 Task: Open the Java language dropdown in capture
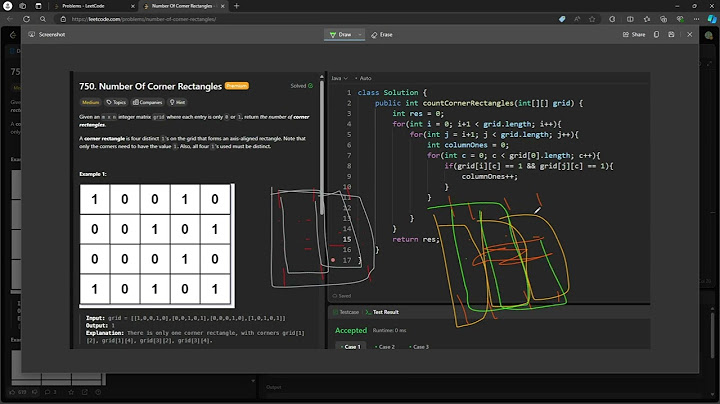pyautogui.click(x=339, y=78)
